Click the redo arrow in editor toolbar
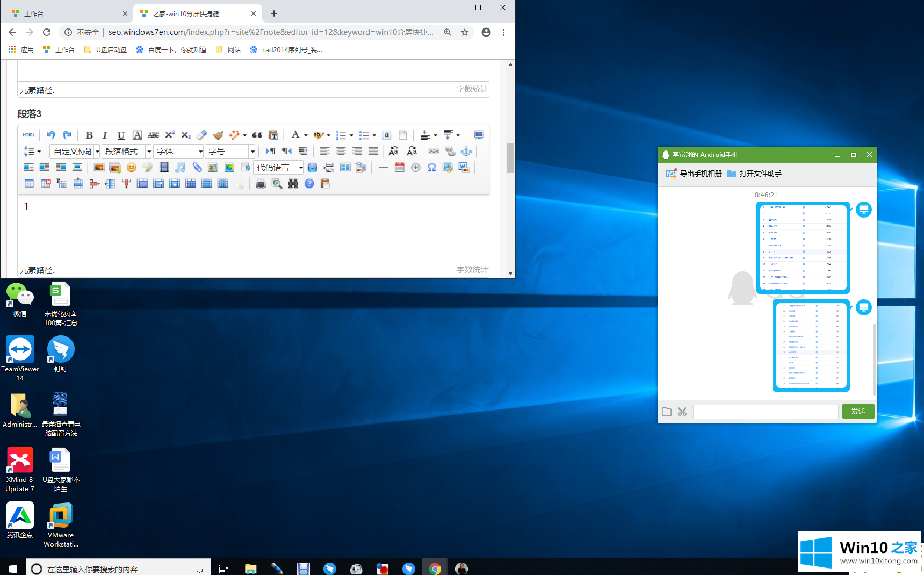The width and height of the screenshot is (924, 575). click(67, 135)
